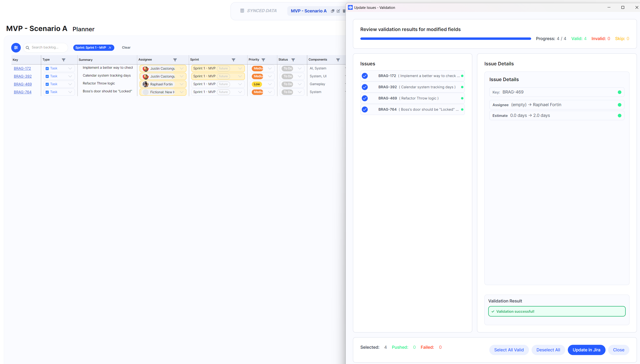The height and width of the screenshot is (364, 640).
Task: Open the Assignee column filter
Action: 175,59
